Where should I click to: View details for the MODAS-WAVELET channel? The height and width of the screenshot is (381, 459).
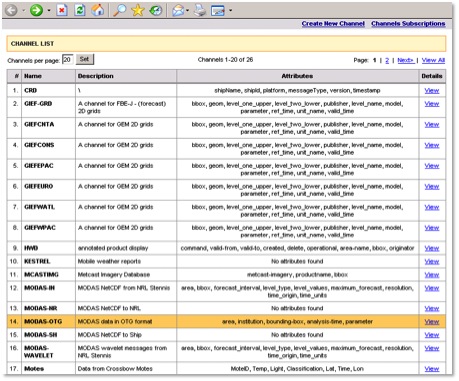click(432, 348)
